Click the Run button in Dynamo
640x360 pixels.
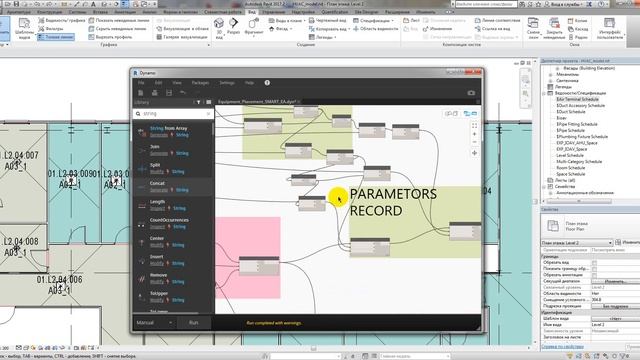pyautogui.click(x=193, y=323)
